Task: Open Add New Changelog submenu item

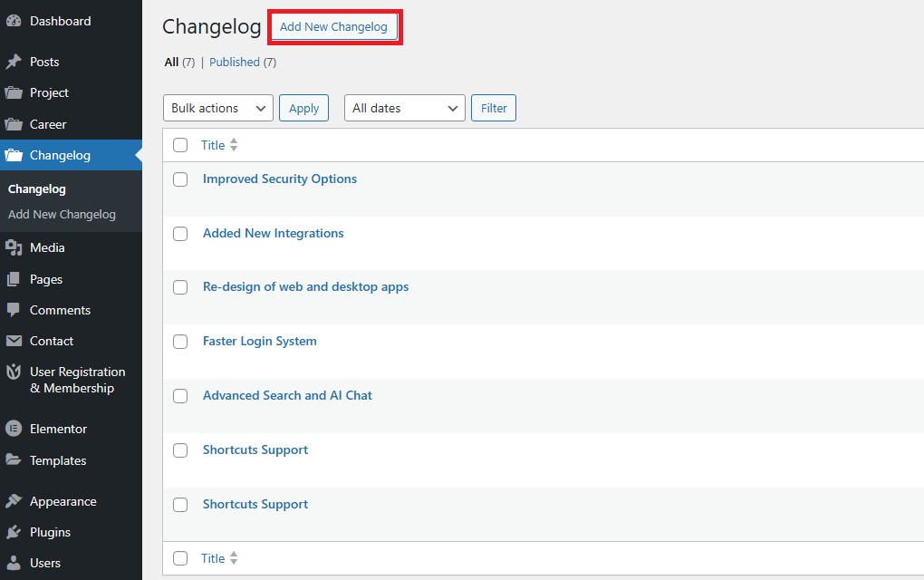Action: pyautogui.click(x=62, y=215)
